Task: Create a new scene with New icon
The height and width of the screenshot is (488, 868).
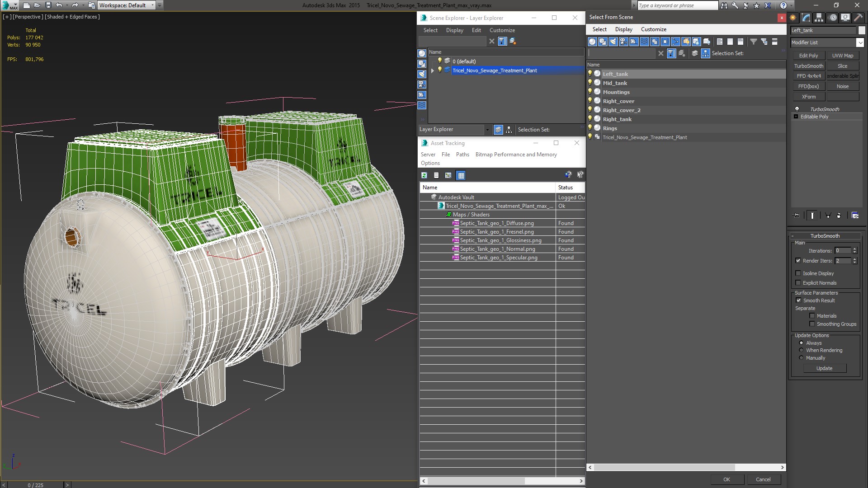Action: (x=26, y=5)
